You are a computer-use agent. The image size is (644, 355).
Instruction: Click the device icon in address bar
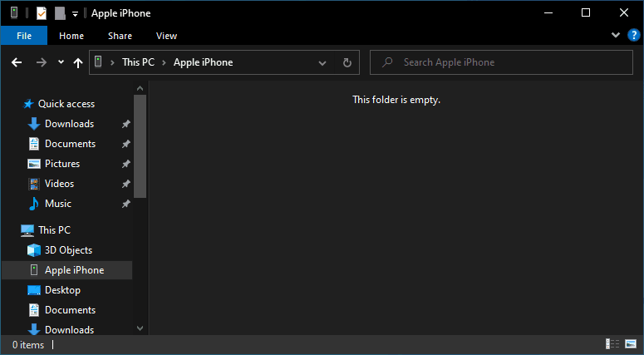pyautogui.click(x=98, y=62)
